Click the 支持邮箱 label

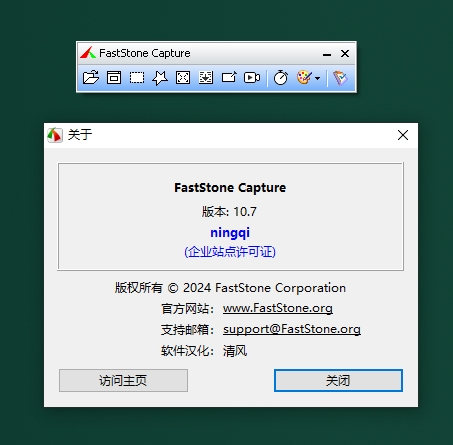point(187,330)
